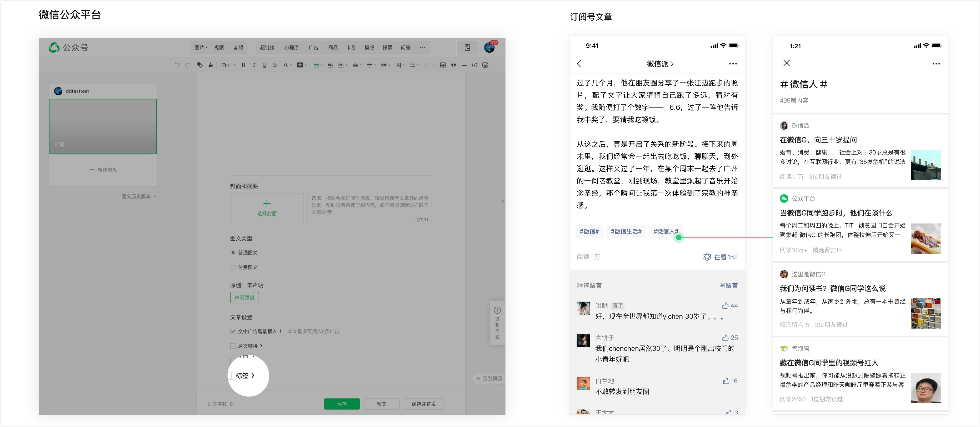Like 大饼子's comment with 25 likes
980x427 pixels.
[x=726, y=338]
